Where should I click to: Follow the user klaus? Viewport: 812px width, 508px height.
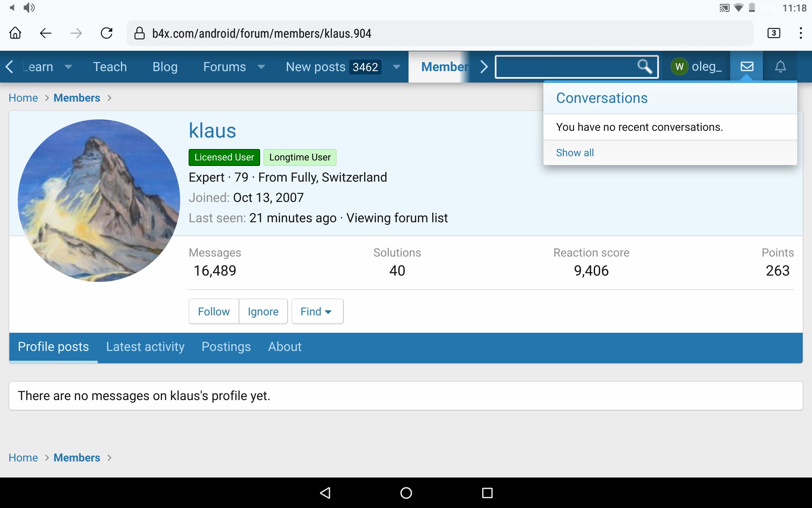(214, 311)
